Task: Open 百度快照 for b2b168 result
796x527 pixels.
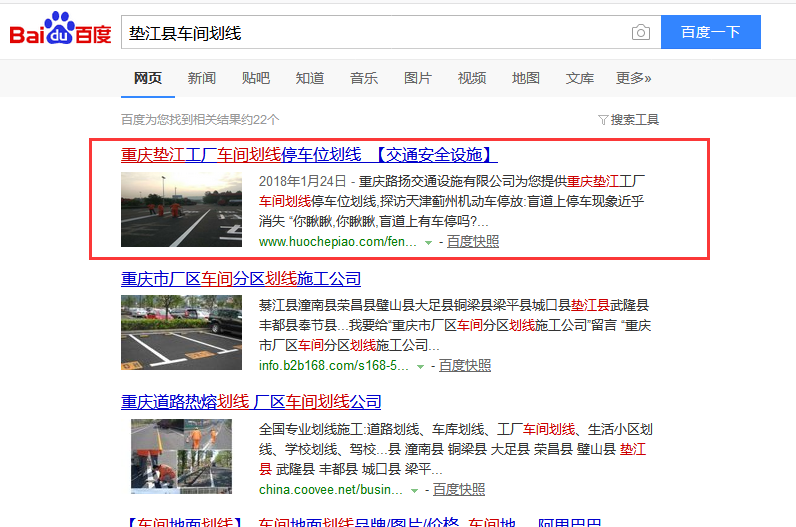Action: pyautogui.click(x=465, y=366)
